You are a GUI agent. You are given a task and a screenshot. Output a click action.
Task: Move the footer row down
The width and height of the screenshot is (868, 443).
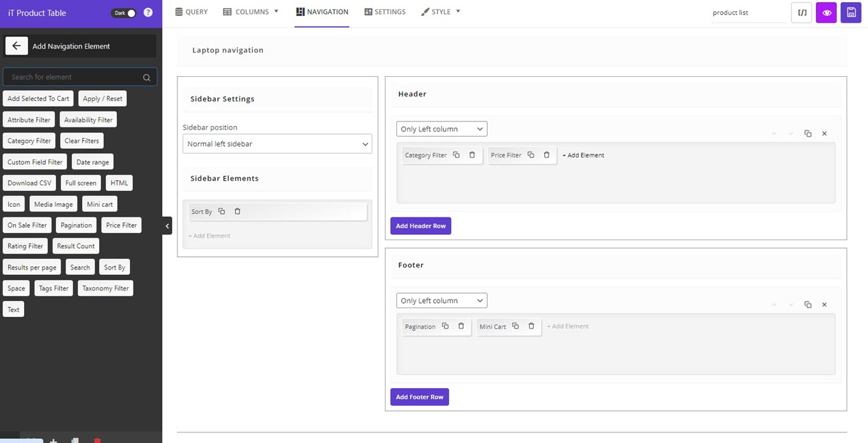791,304
